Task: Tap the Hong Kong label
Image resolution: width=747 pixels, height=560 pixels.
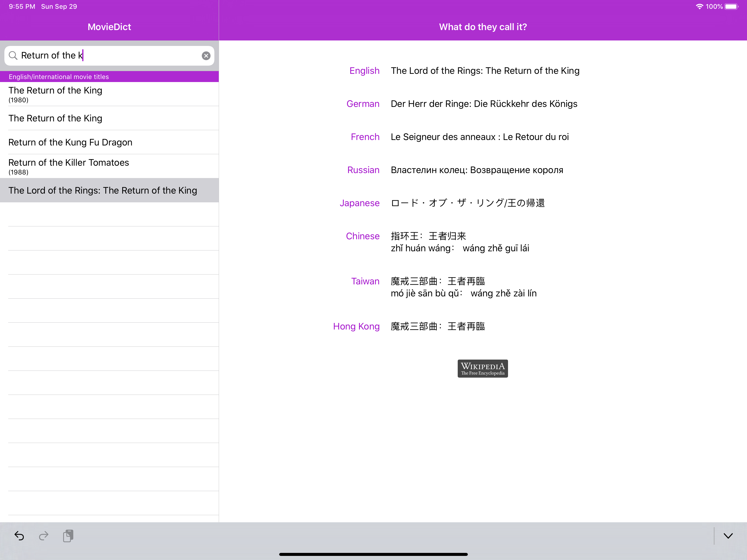Action: [356, 326]
